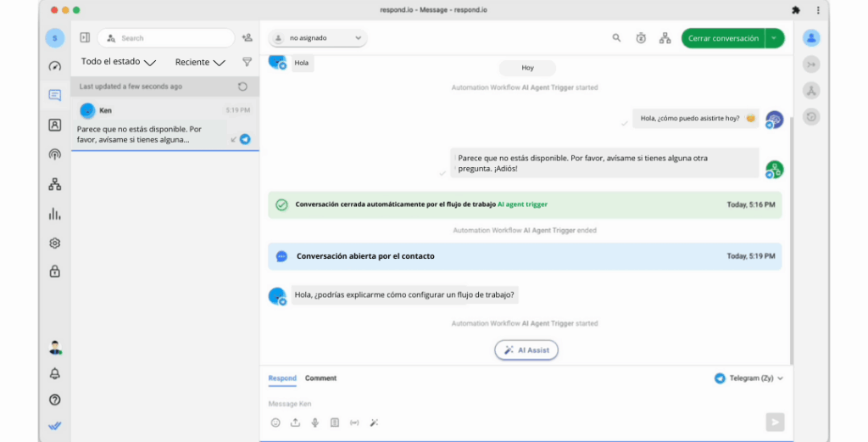
Task: Click the AI magic wand composer icon
Action: [x=374, y=422]
